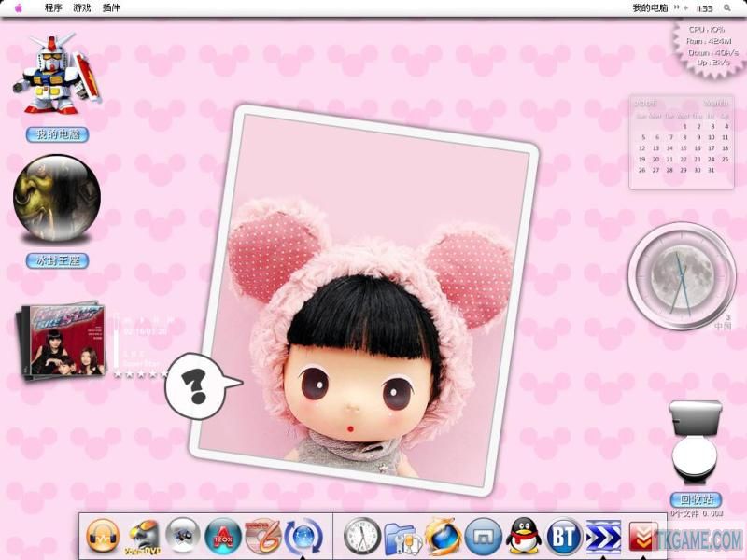Open the magnifier search icon
The width and height of the screenshot is (747, 560).
coord(727,8)
